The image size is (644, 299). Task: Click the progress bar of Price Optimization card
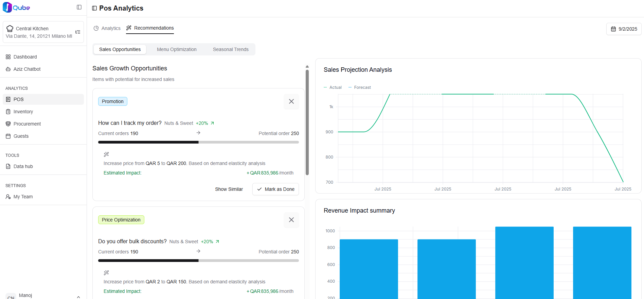[x=198, y=261]
